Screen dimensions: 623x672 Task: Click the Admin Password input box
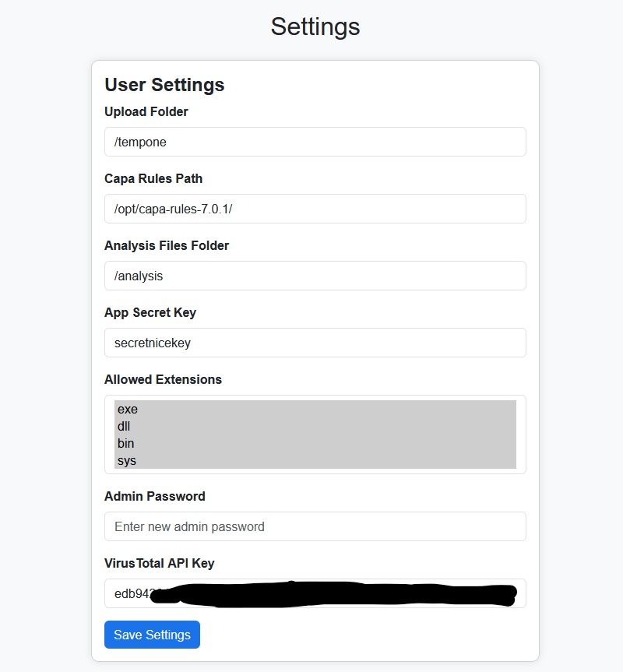point(315,526)
